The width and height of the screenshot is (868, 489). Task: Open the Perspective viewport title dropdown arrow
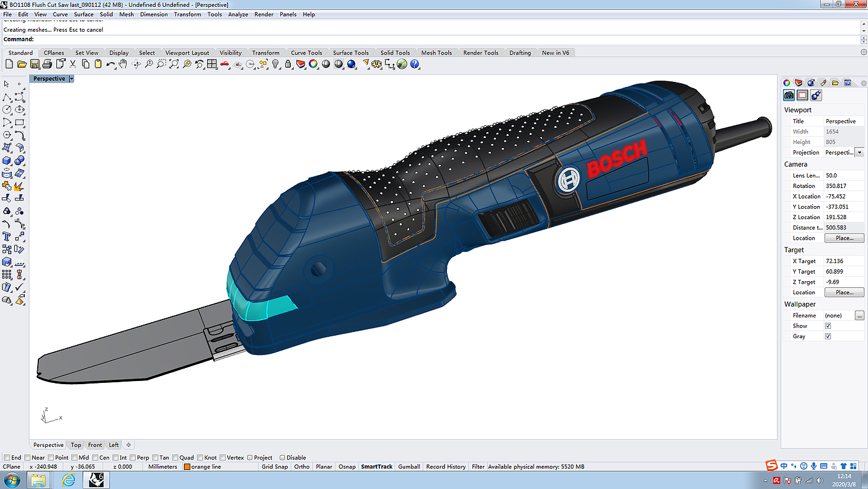(71, 79)
